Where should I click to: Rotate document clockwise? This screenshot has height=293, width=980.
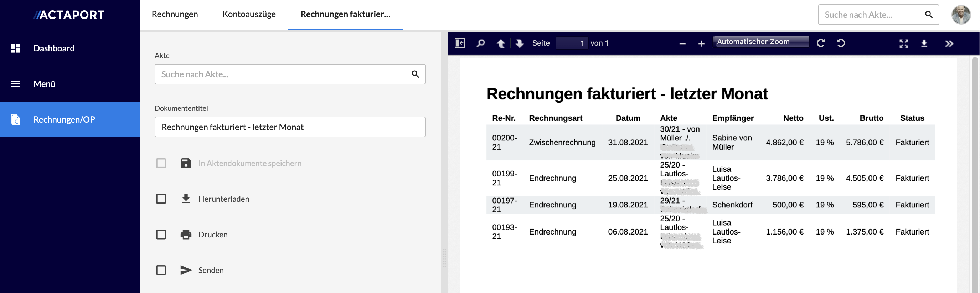click(x=821, y=43)
